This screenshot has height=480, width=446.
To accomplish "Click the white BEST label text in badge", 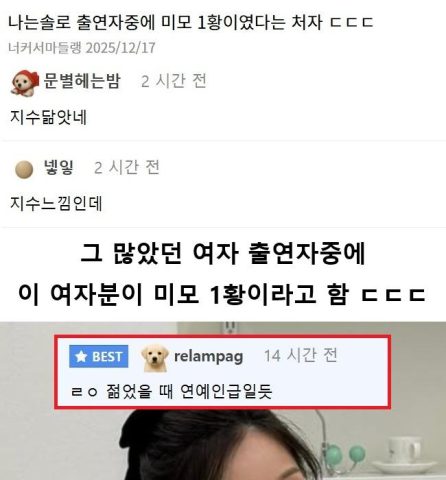I will pyautogui.click(x=107, y=357).
